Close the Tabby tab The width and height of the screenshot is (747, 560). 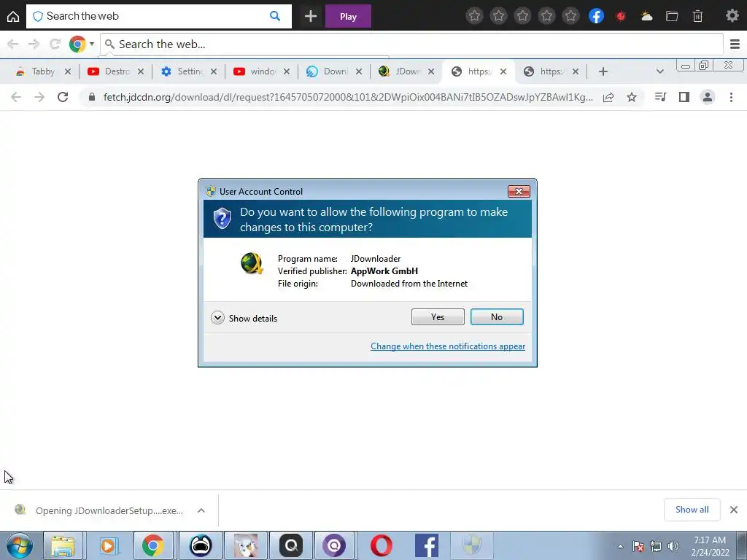coord(68,71)
